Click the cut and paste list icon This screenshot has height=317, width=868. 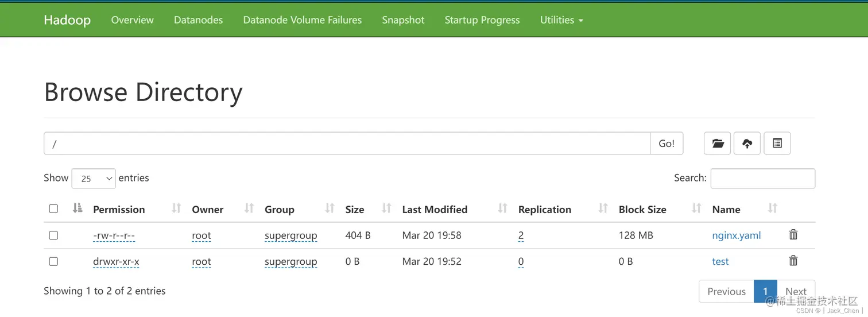(777, 144)
